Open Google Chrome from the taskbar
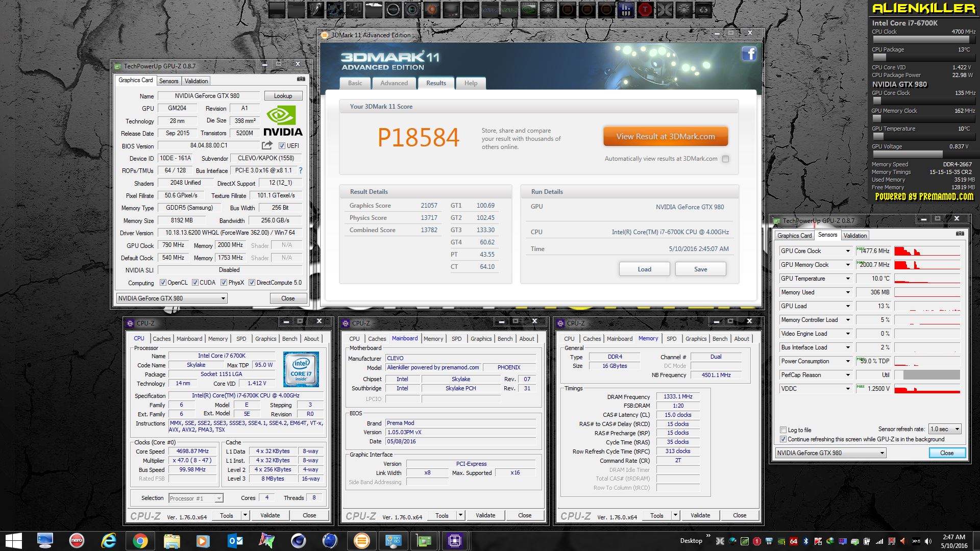 tap(140, 540)
